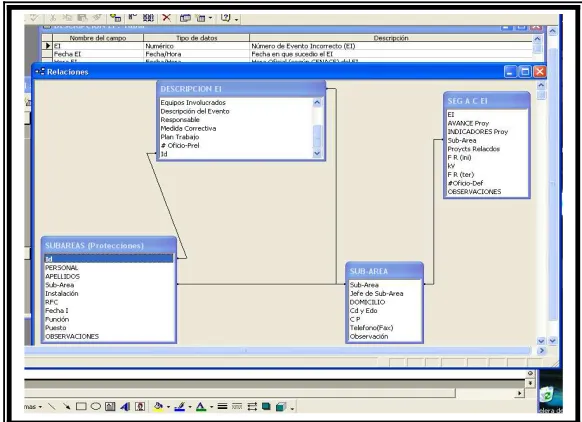
Task: Click the DESCRIPCION EI table title bar
Action: pos(241,89)
